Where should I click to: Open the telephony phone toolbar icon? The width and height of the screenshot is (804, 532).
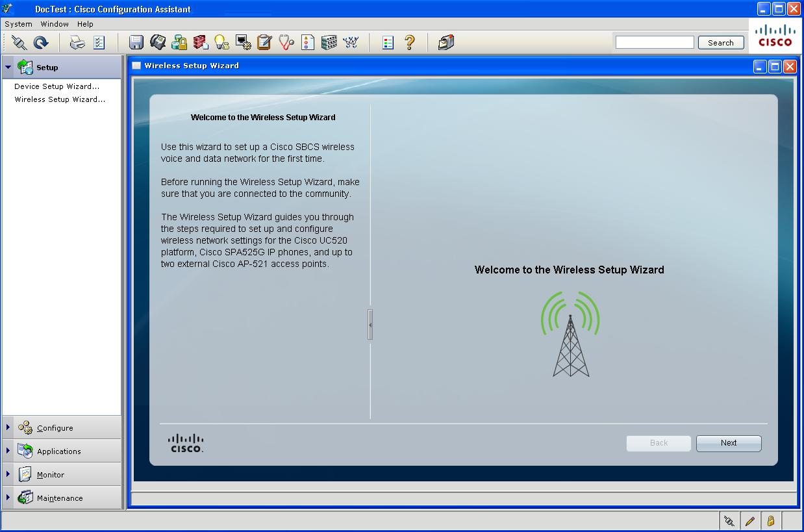click(158, 43)
